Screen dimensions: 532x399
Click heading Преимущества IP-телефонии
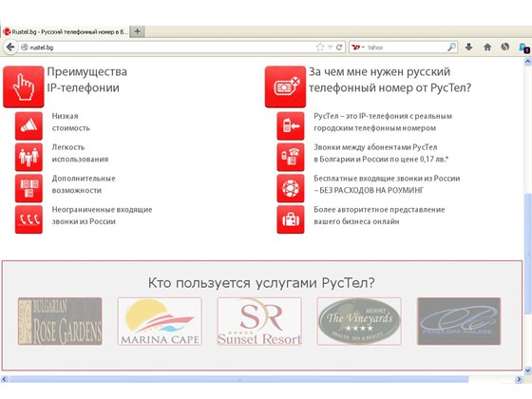(86, 80)
